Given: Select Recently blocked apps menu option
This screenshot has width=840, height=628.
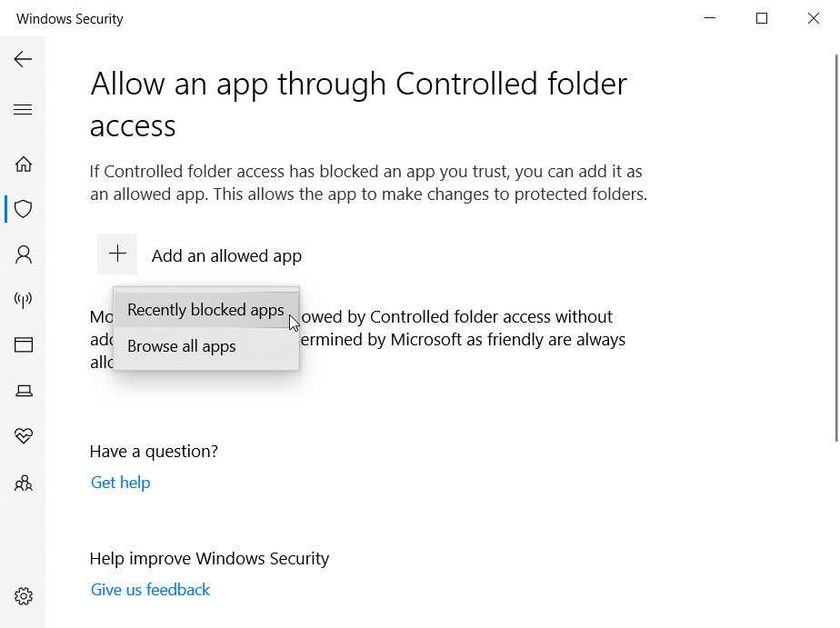Looking at the screenshot, I should click(205, 310).
